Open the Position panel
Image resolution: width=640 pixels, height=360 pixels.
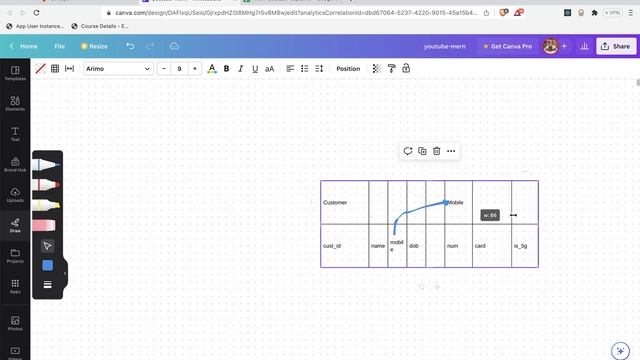[348, 69]
